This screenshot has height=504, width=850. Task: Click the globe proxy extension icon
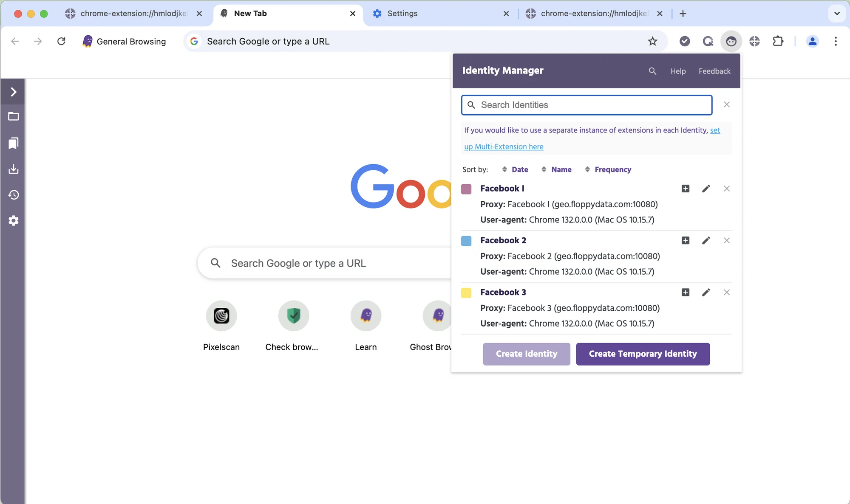(754, 41)
